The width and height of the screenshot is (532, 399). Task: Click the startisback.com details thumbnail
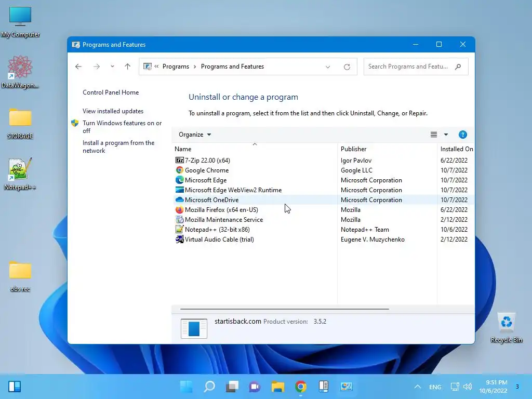(x=194, y=328)
